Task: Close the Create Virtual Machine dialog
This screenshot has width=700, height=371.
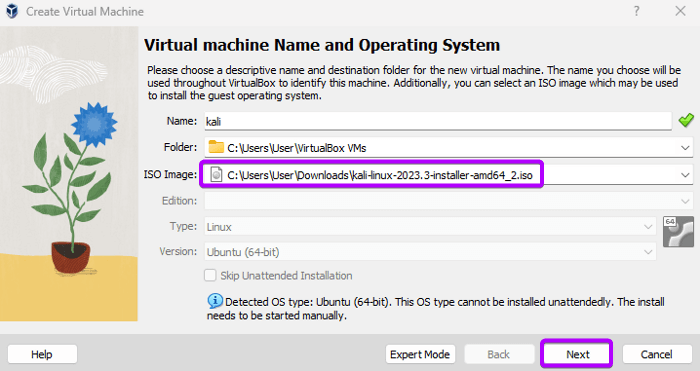Action: (x=680, y=11)
